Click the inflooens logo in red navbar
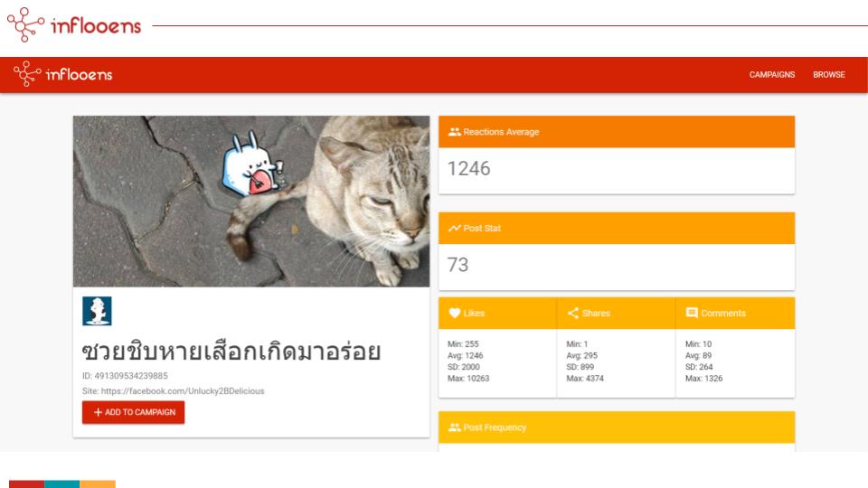 tap(63, 74)
